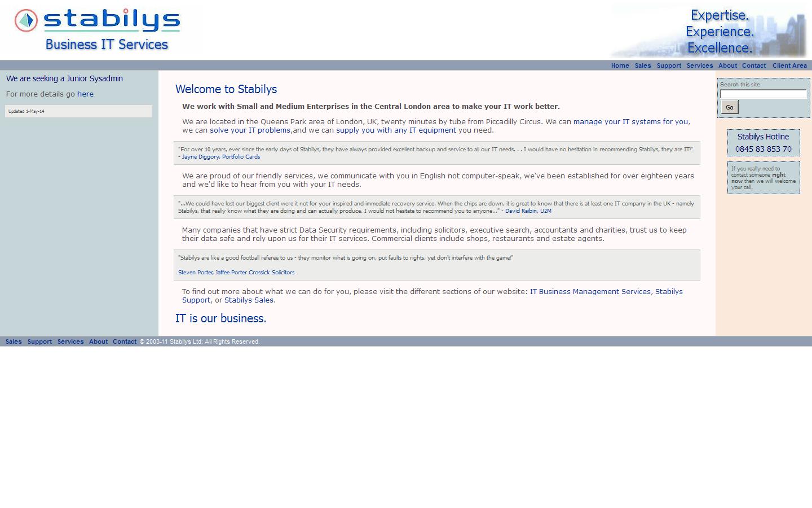Open Contact from the footer links
The image size is (812, 508).
(x=125, y=341)
